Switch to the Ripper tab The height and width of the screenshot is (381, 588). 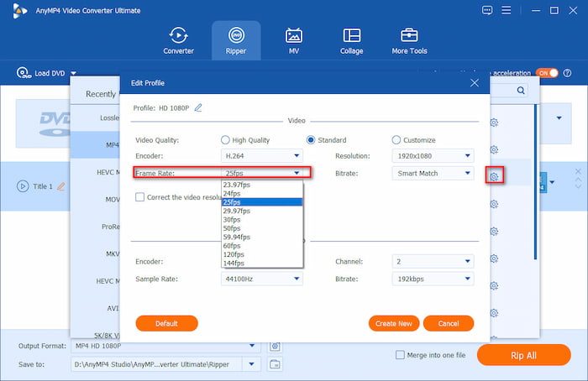tap(236, 41)
